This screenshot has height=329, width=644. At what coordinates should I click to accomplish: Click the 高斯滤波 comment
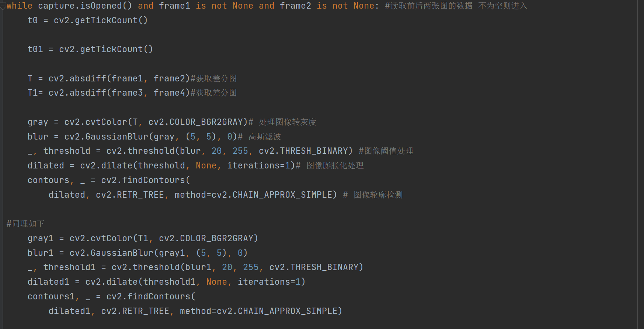click(x=265, y=137)
